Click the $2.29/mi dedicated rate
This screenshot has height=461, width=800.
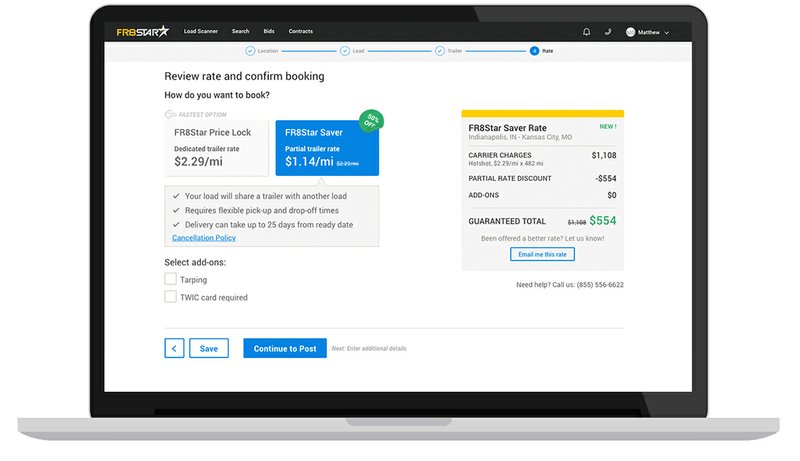tap(198, 162)
